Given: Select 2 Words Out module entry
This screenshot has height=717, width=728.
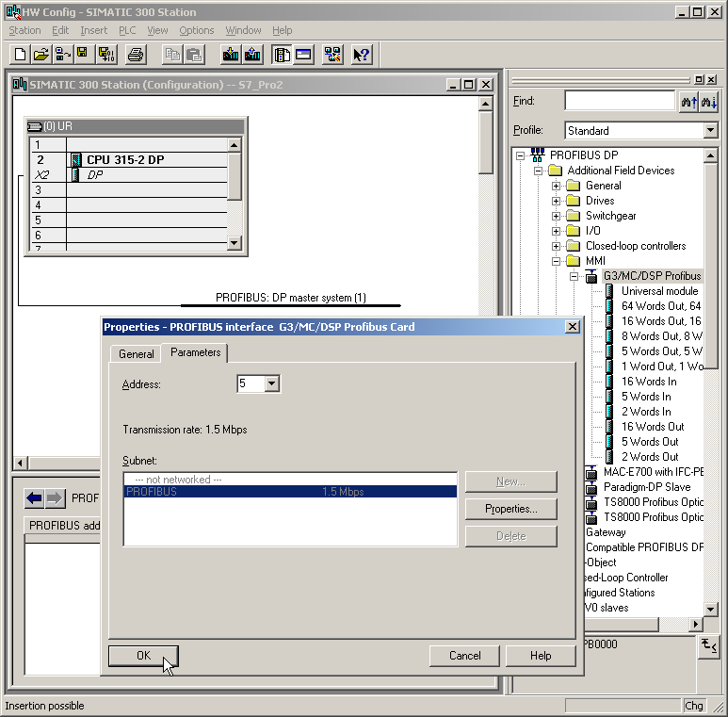Looking at the screenshot, I should [x=650, y=457].
